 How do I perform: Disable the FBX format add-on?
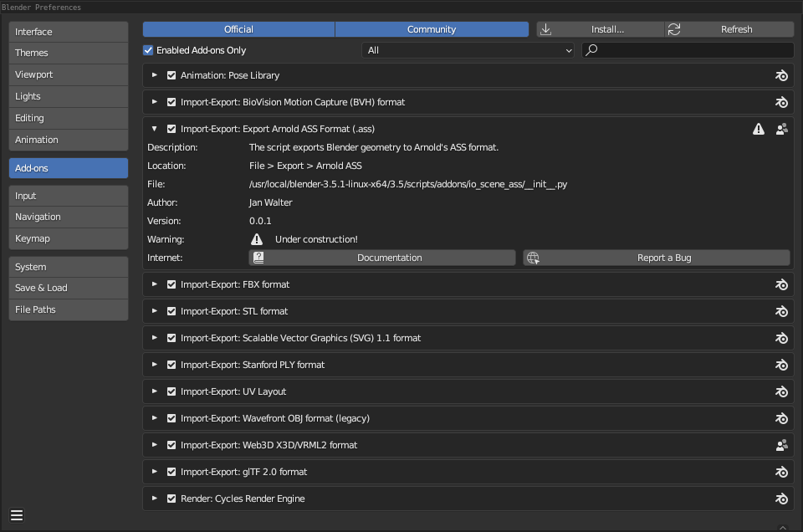(171, 284)
